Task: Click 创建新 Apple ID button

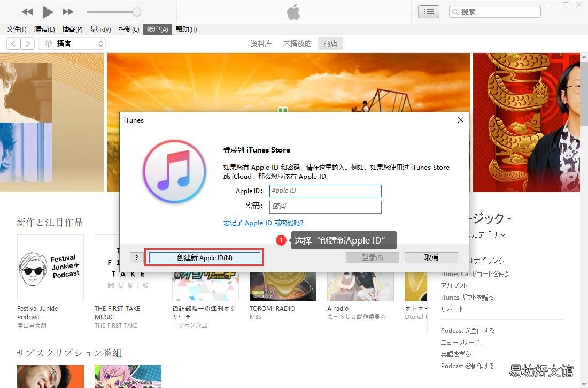Action: [x=204, y=257]
